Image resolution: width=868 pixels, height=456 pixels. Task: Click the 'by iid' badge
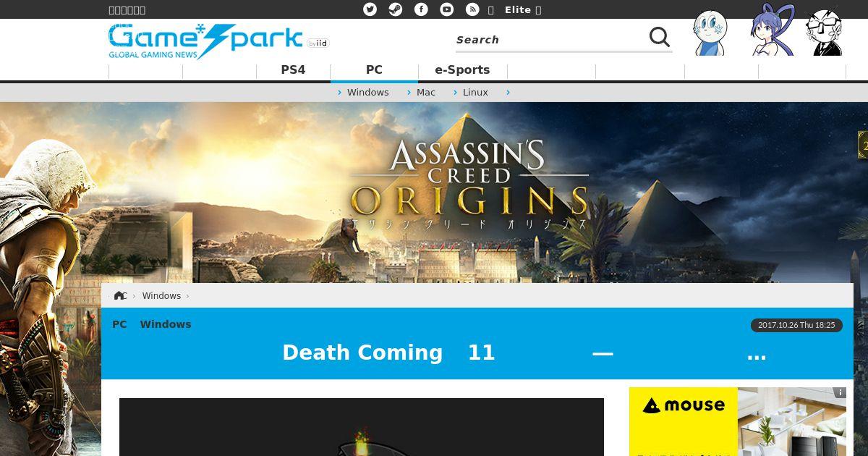coord(318,43)
